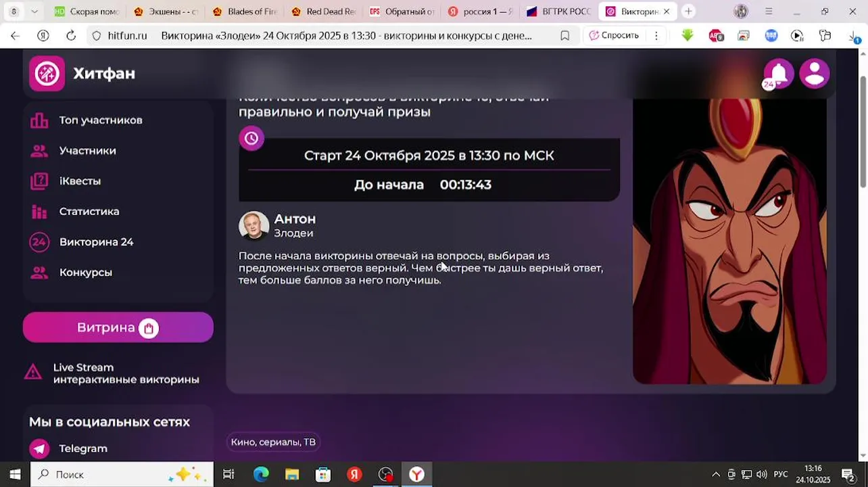The height and width of the screenshot is (487, 868).
Task: Open Task View on taskbar
Action: pyautogui.click(x=228, y=474)
